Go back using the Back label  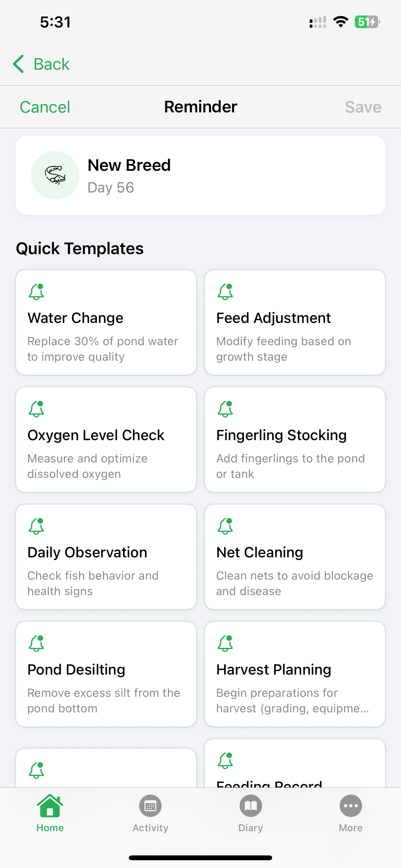pos(52,64)
